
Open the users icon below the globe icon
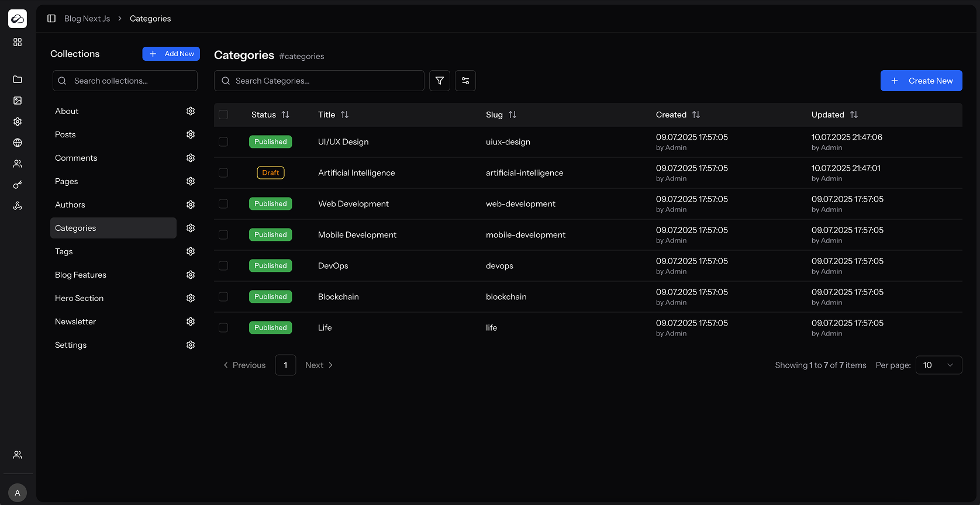click(x=18, y=164)
